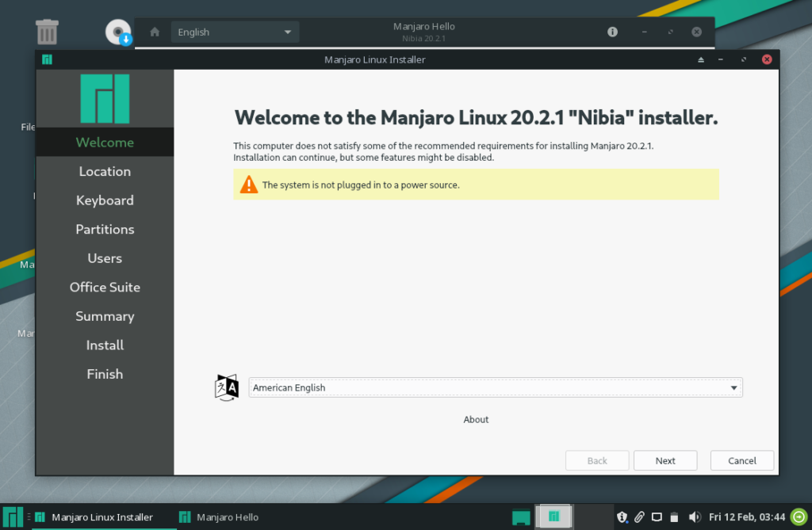
Task: Select the Finish step in the sidebar
Action: click(x=105, y=374)
